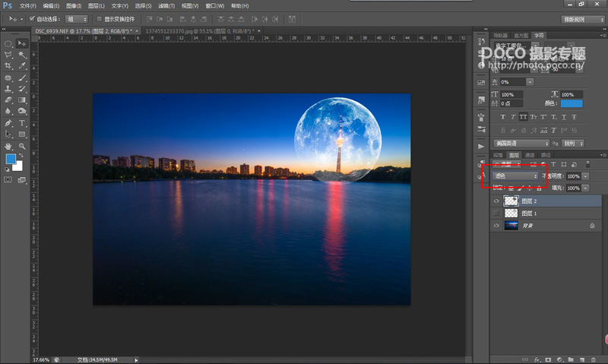Select the Lasso tool
This screenshot has height=364, width=608.
point(8,55)
